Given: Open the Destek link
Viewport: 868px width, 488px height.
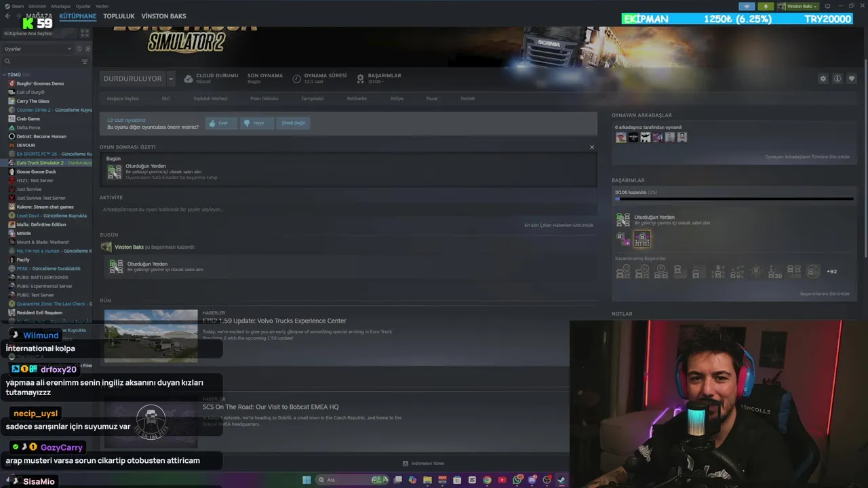Looking at the screenshot, I should [x=468, y=98].
